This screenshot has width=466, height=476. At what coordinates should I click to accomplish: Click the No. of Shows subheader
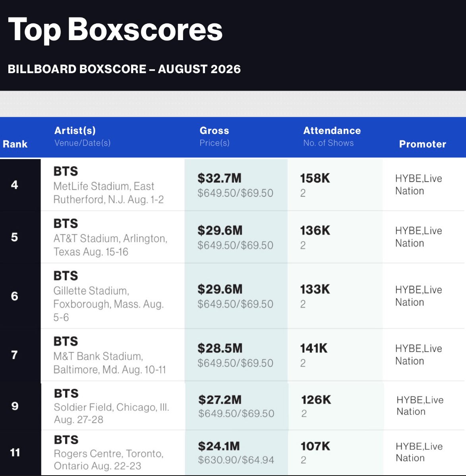329,143
